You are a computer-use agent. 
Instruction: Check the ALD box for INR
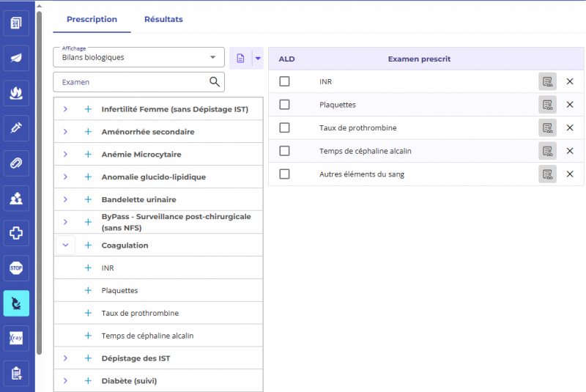click(x=285, y=81)
